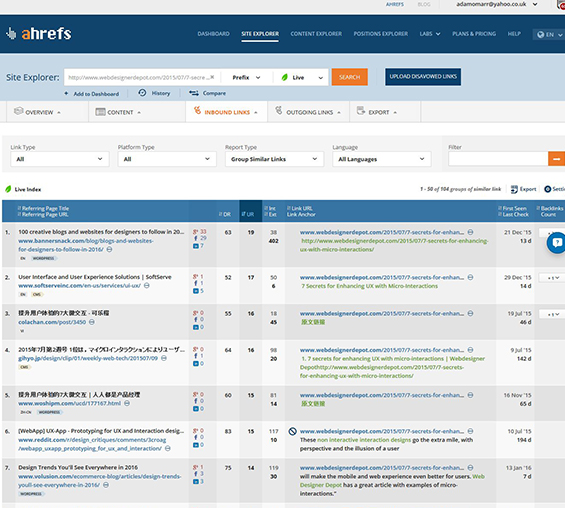Switch to the Outgoing Links tab
This screenshot has width=565, height=508.
[308, 112]
